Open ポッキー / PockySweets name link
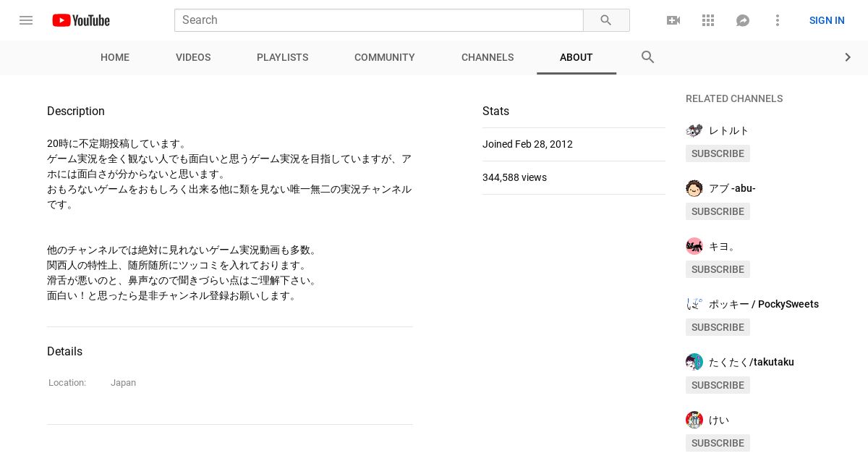Viewport: 868px width, 456px height. click(x=764, y=304)
